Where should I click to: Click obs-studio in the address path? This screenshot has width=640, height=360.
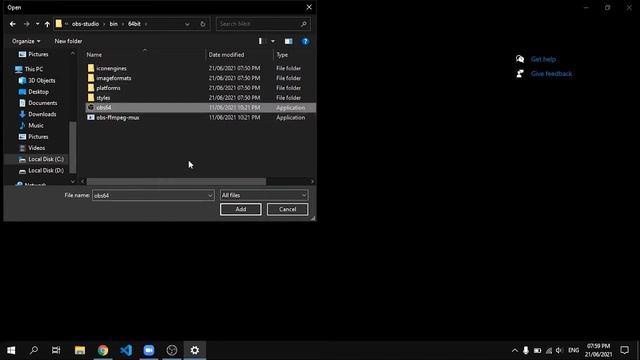pos(85,24)
